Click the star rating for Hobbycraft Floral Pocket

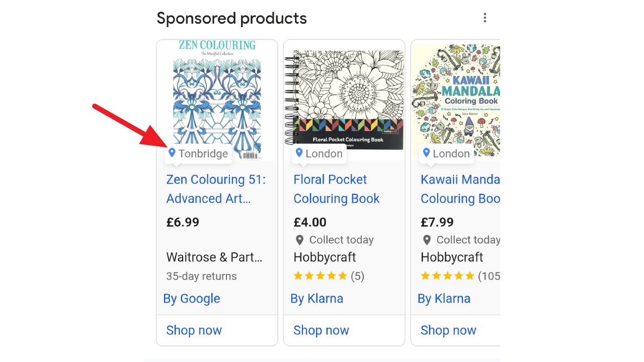coord(320,276)
